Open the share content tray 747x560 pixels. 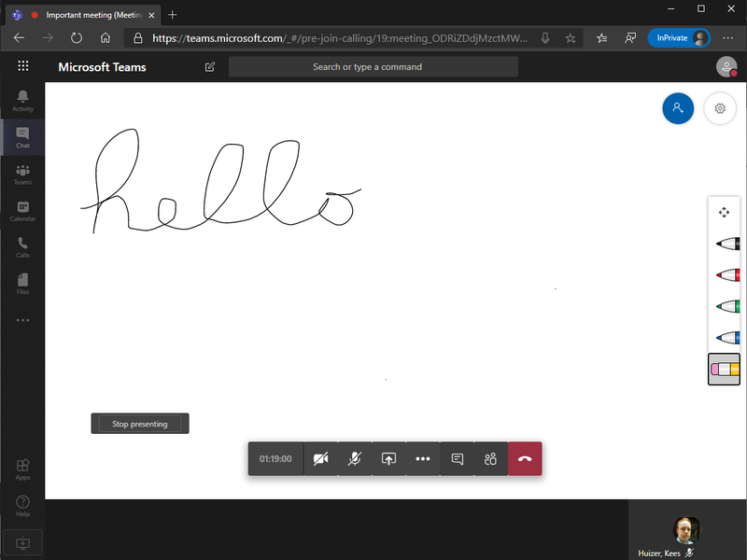click(x=388, y=458)
